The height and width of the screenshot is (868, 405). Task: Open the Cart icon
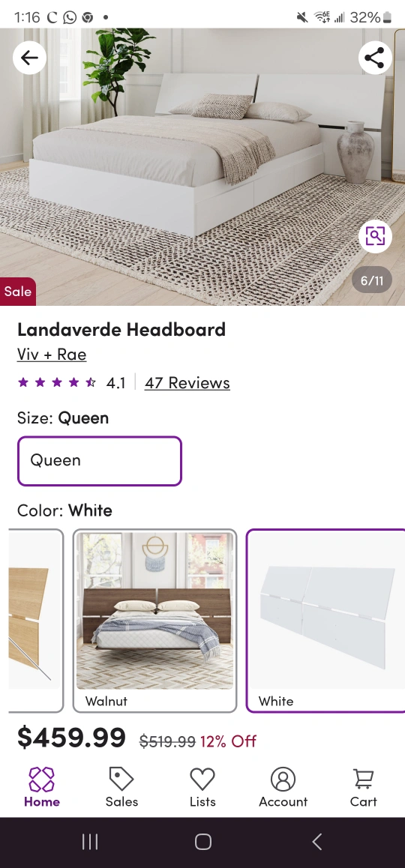coord(364,788)
